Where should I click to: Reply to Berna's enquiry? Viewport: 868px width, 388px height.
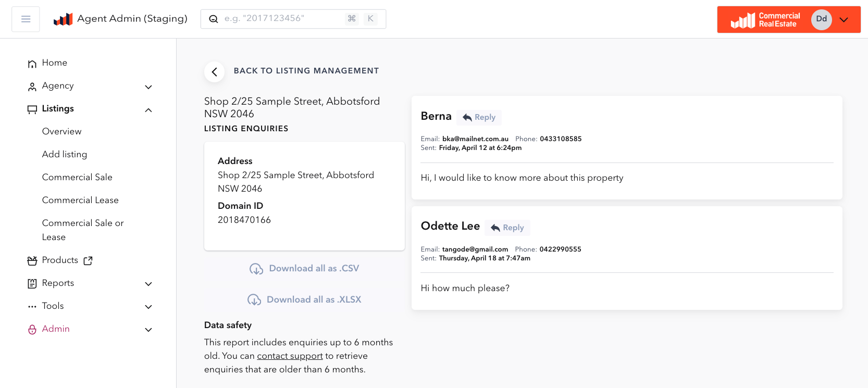pyautogui.click(x=479, y=117)
